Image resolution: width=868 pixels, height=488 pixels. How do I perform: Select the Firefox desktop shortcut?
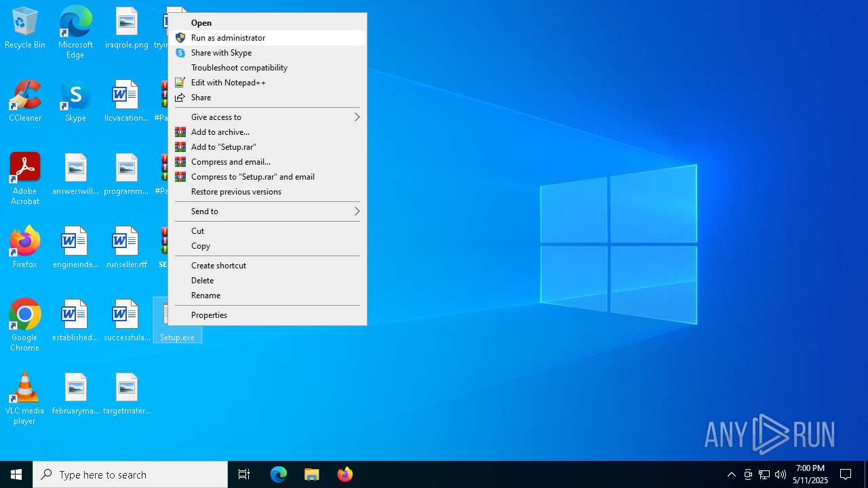[x=25, y=248]
